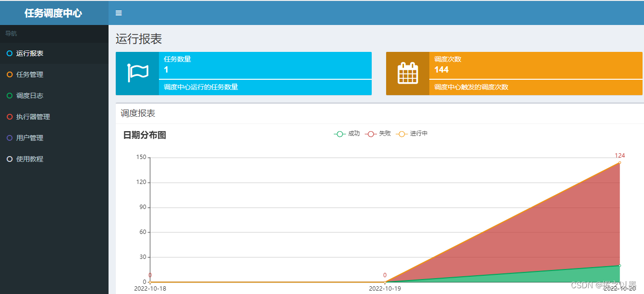The image size is (644, 294).
Task: Click the 90 y-axis label
Action: [143, 207]
